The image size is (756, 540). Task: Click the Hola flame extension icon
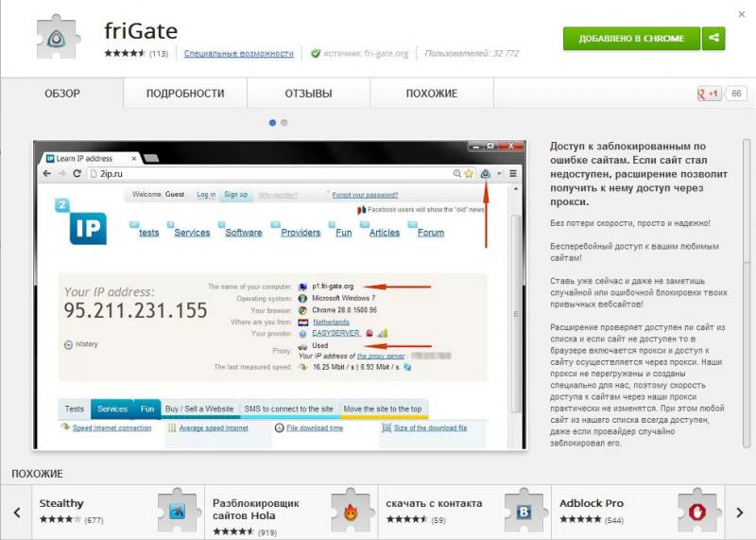(351, 512)
